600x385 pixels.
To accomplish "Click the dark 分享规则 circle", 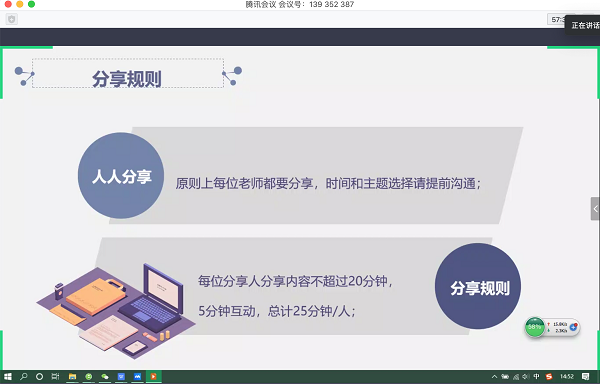I will [x=478, y=287].
